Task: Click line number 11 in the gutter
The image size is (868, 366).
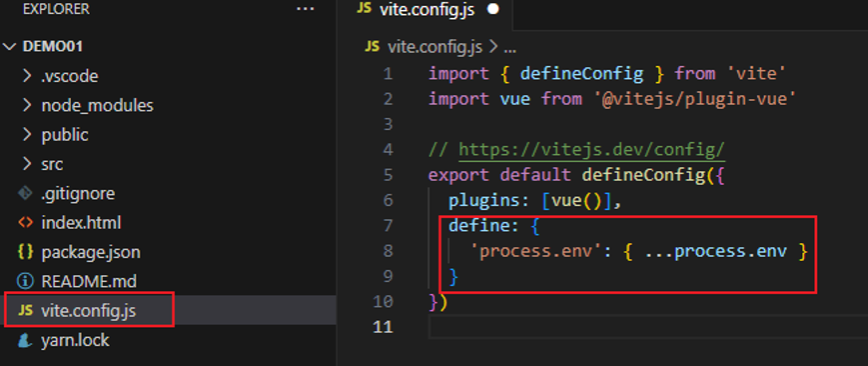Action: [x=384, y=327]
